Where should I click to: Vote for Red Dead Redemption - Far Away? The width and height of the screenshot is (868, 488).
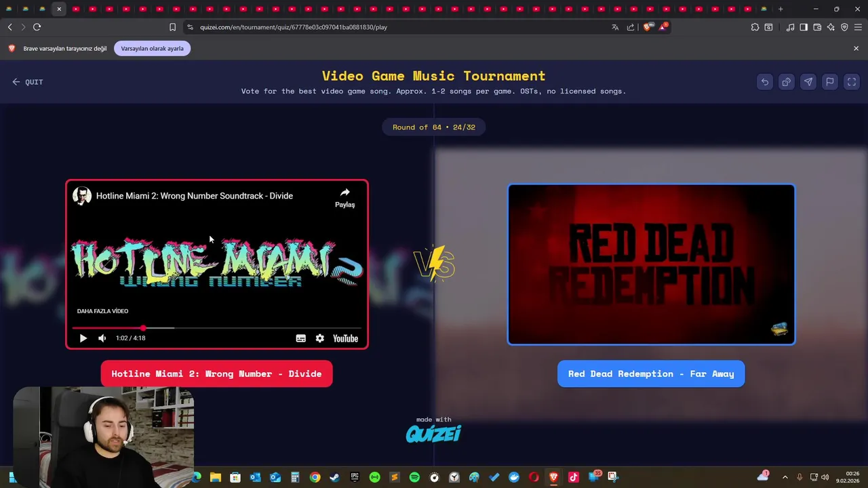[651, 373]
